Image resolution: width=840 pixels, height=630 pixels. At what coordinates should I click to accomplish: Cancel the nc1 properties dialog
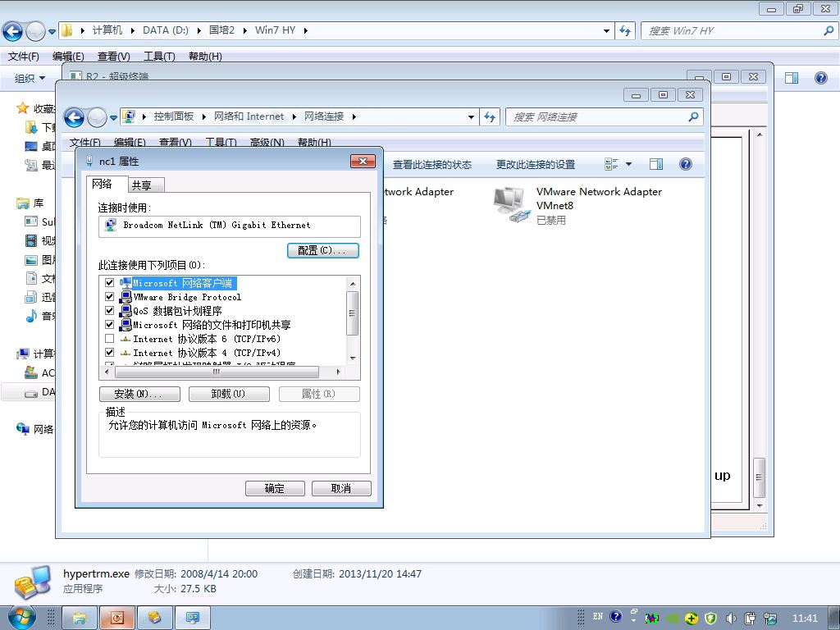[341, 488]
